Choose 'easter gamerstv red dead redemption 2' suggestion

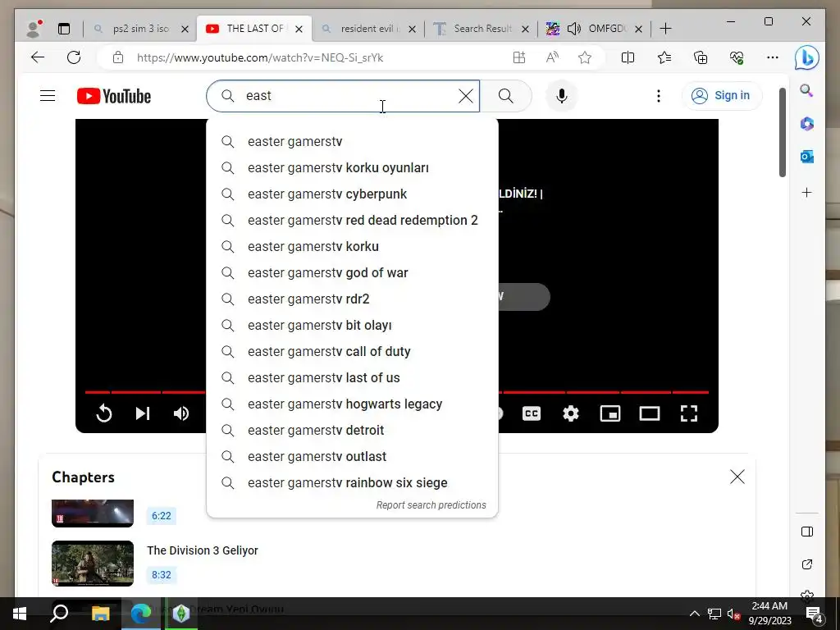pos(352,220)
